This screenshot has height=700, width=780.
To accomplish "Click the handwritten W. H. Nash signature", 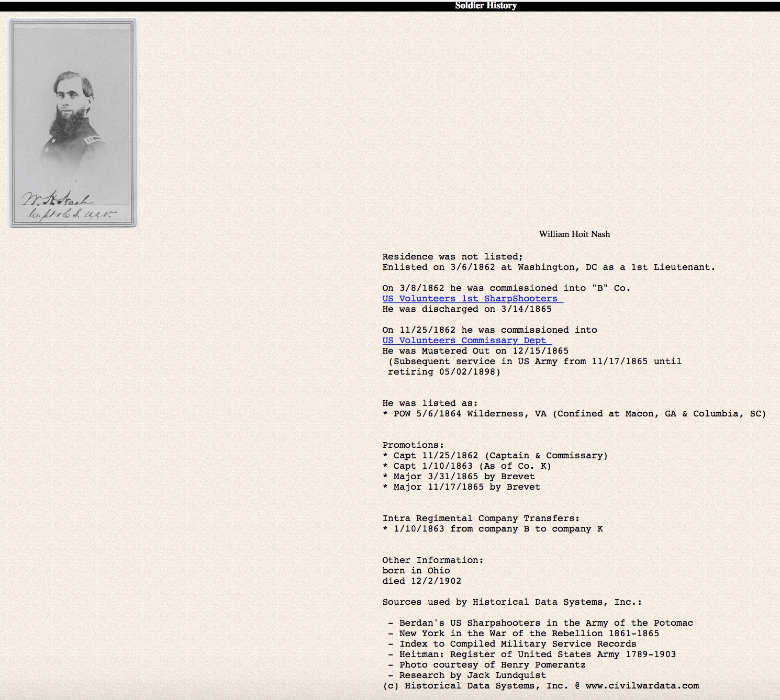I will point(58,199).
